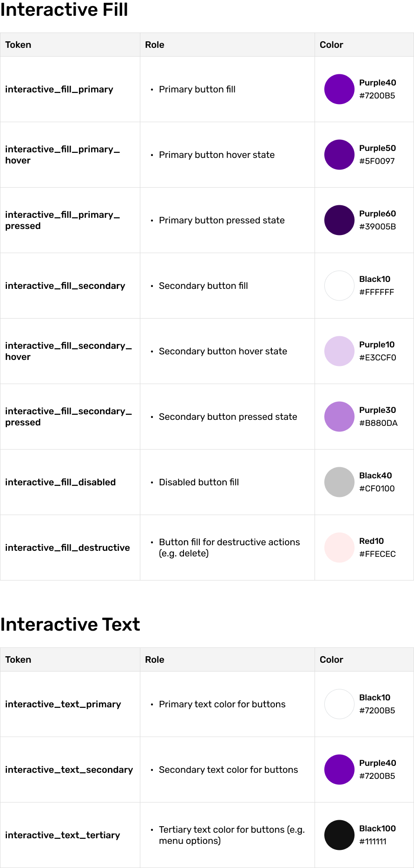This screenshot has height=868, width=414.
Task: Click the pale Red10 #FFECEC swatch
Action: click(339, 548)
